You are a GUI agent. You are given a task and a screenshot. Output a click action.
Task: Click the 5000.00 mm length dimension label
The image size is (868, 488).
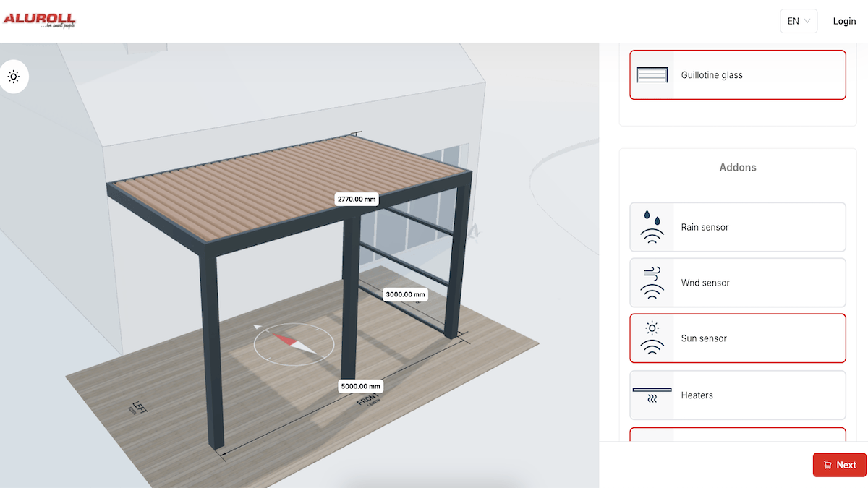click(x=361, y=386)
